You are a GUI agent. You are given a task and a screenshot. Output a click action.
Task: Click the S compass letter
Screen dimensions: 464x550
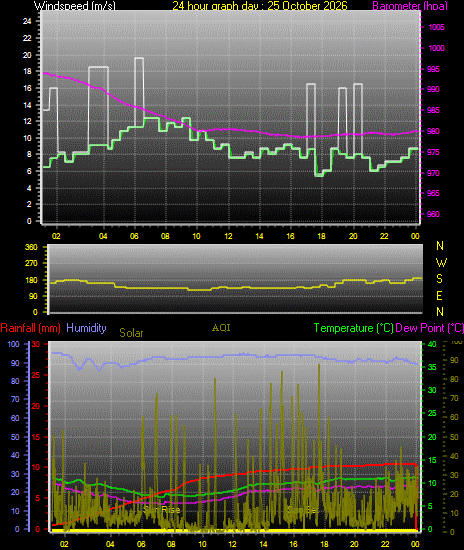[439, 279]
